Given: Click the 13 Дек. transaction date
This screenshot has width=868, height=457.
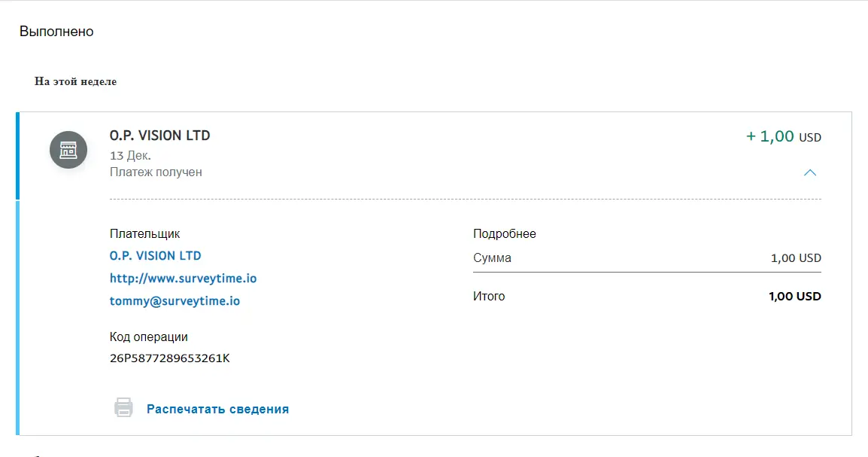Looking at the screenshot, I should (130, 155).
